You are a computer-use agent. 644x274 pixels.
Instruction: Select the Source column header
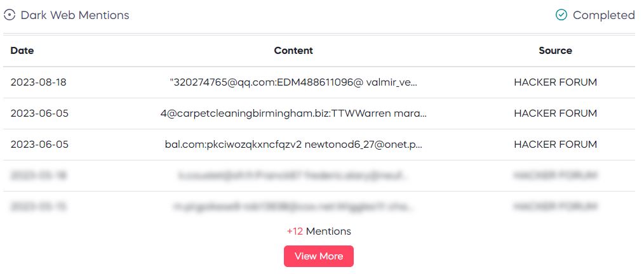tap(555, 51)
